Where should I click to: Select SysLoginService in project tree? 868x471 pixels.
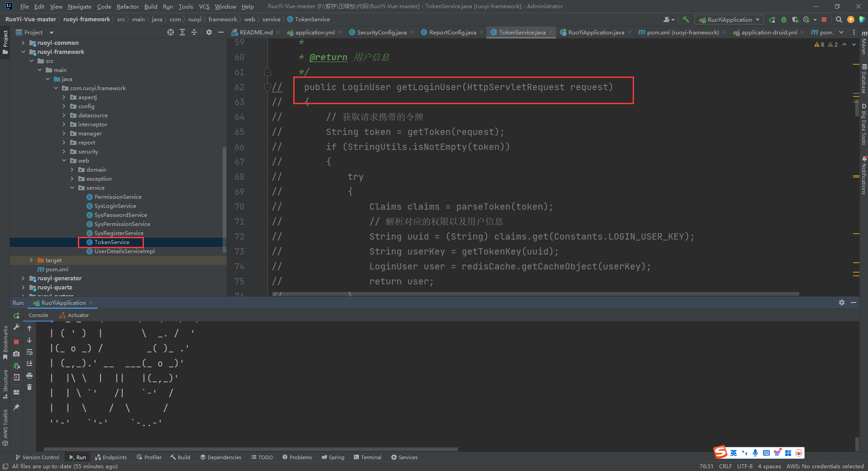pyautogui.click(x=115, y=206)
